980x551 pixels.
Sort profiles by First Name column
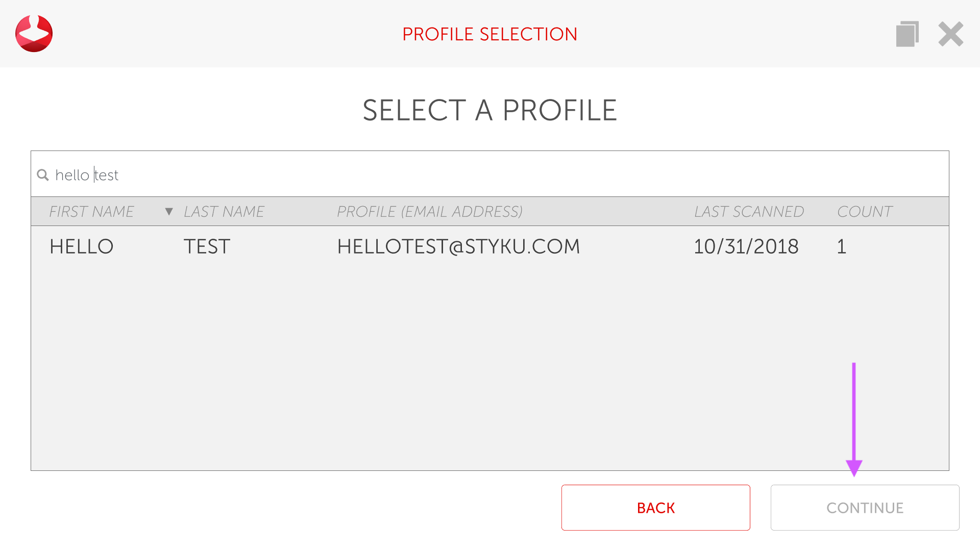point(91,211)
